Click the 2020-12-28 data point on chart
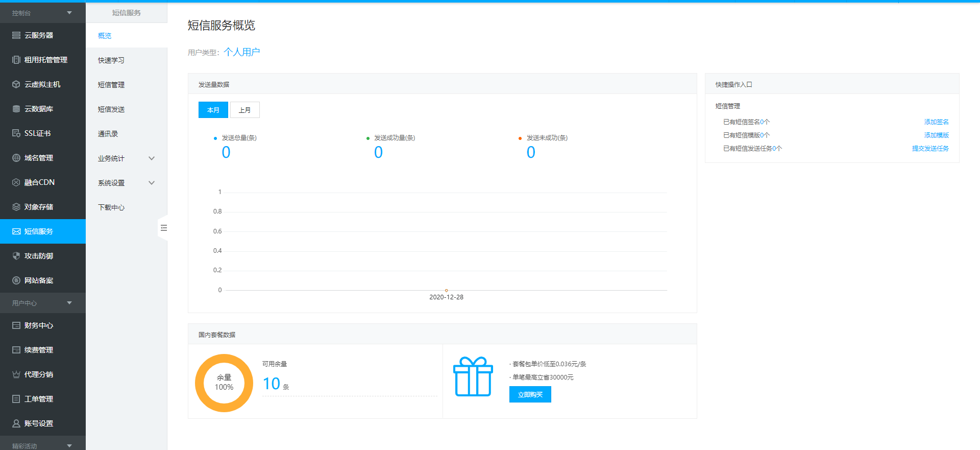Viewport: 980px width, 450px height. (446, 290)
